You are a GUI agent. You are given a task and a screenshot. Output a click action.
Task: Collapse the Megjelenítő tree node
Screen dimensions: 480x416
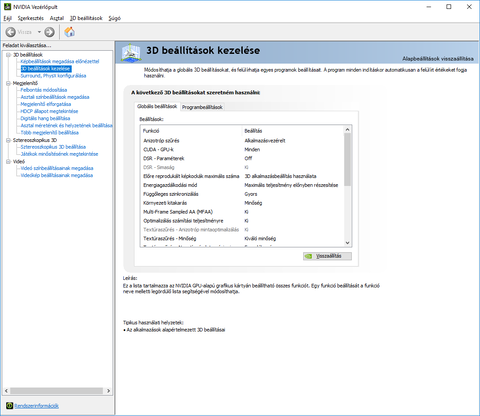[x=8, y=83]
